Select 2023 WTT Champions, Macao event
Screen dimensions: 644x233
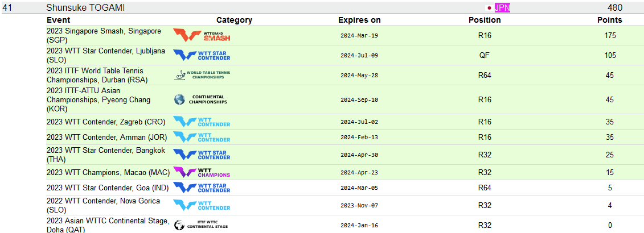pos(108,172)
